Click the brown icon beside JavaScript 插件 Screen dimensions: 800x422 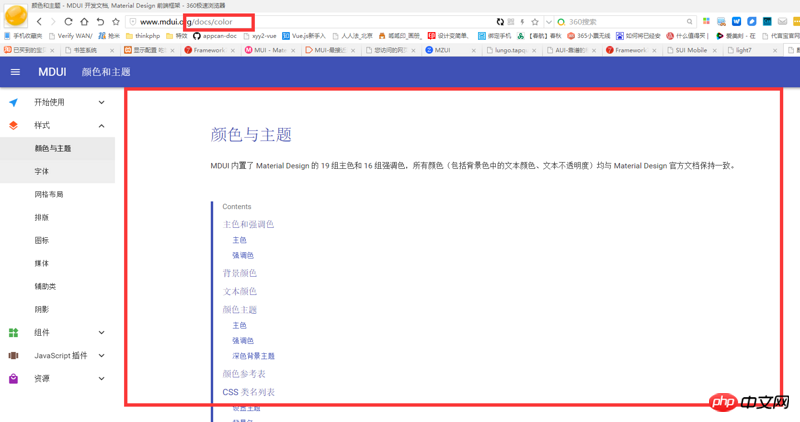14,356
